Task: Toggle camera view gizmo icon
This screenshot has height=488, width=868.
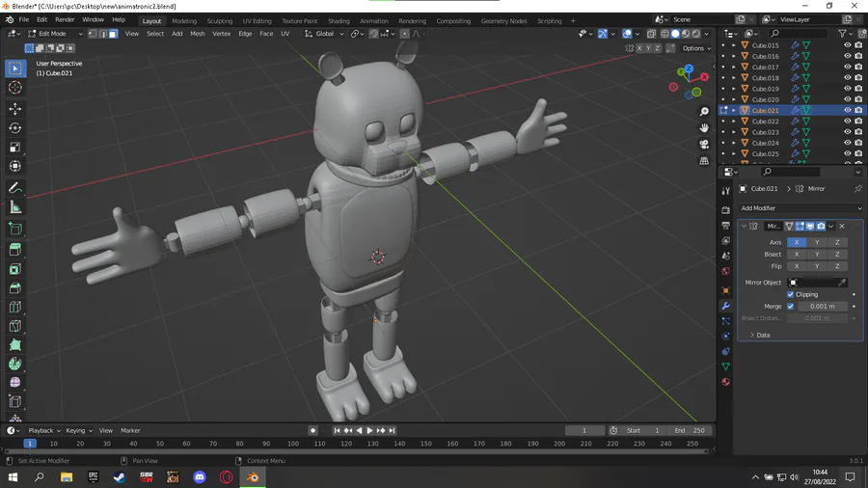Action: tap(704, 144)
